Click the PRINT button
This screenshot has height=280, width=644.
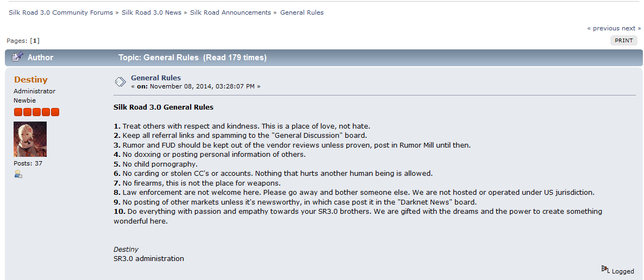[x=623, y=40]
